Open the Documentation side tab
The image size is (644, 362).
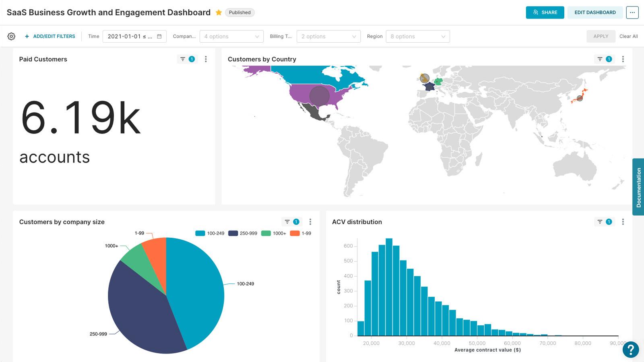pos(639,186)
